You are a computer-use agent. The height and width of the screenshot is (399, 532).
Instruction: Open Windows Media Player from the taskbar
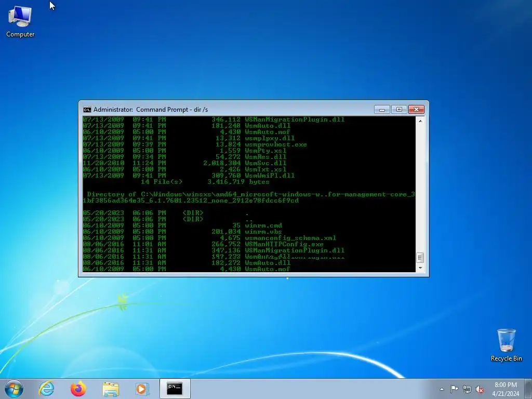click(141, 389)
